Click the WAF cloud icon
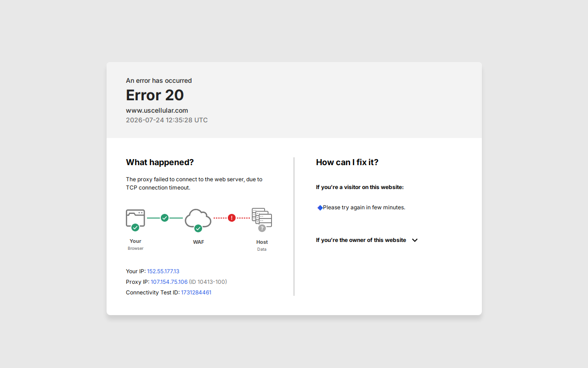Image resolution: width=588 pixels, height=368 pixels. 198,218
